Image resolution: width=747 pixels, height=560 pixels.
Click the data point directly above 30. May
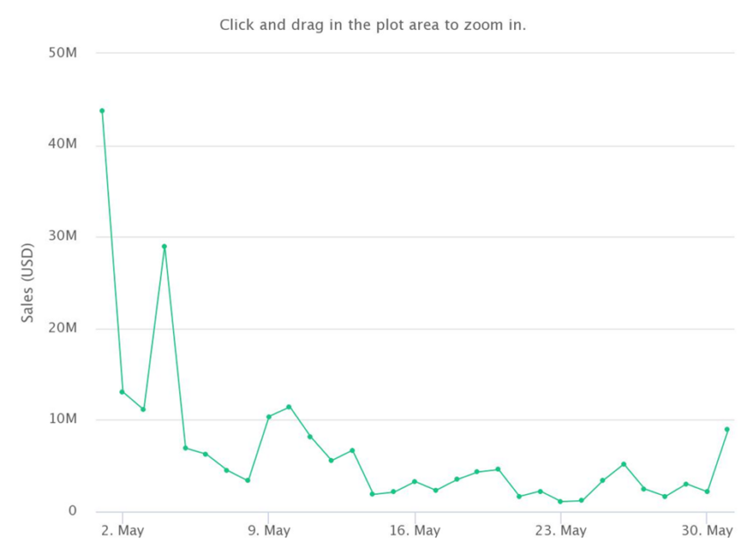[x=707, y=491]
